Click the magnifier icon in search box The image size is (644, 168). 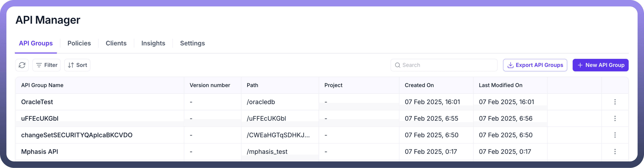coord(397,65)
